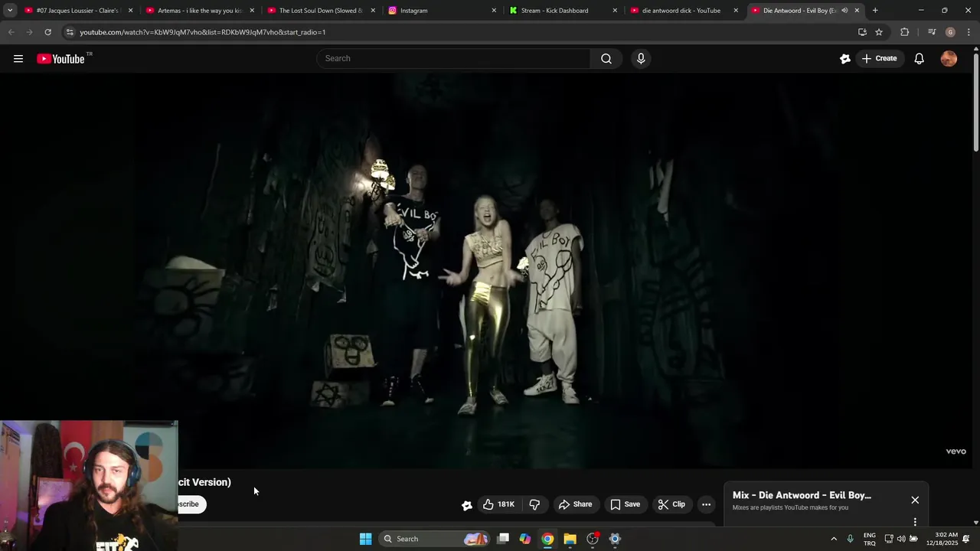Show hidden system tray icons
Image resolution: width=980 pixels, height=551 pixels.
point(834,539)
